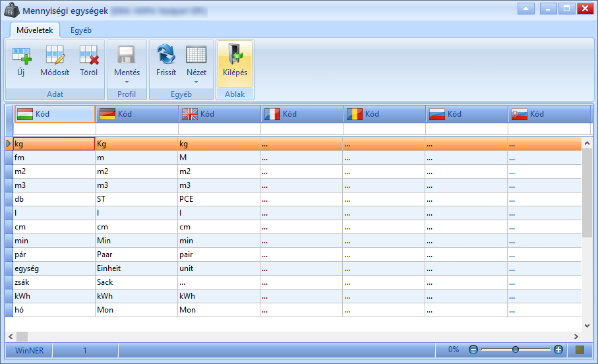
Task: Click the Töröl delete record icon
Action: tap(89, 55)
